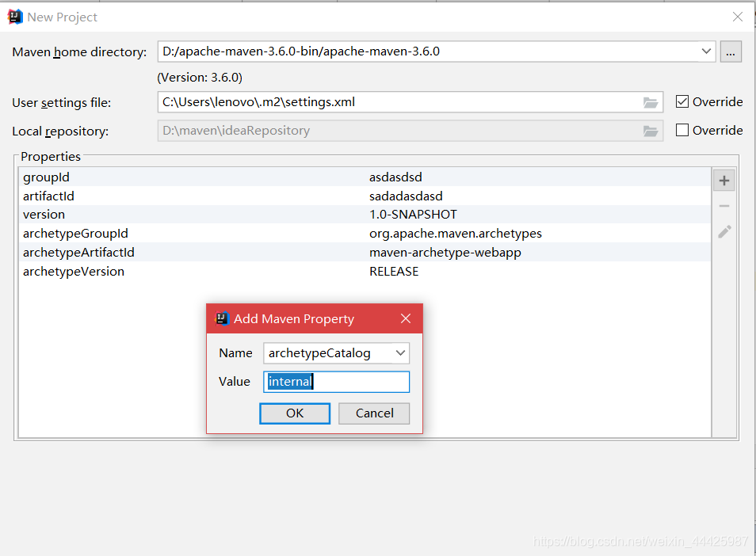This screenshot has height=556, width=756.
Task: Enable Override for Local repository
Action: tap(682, 130)
